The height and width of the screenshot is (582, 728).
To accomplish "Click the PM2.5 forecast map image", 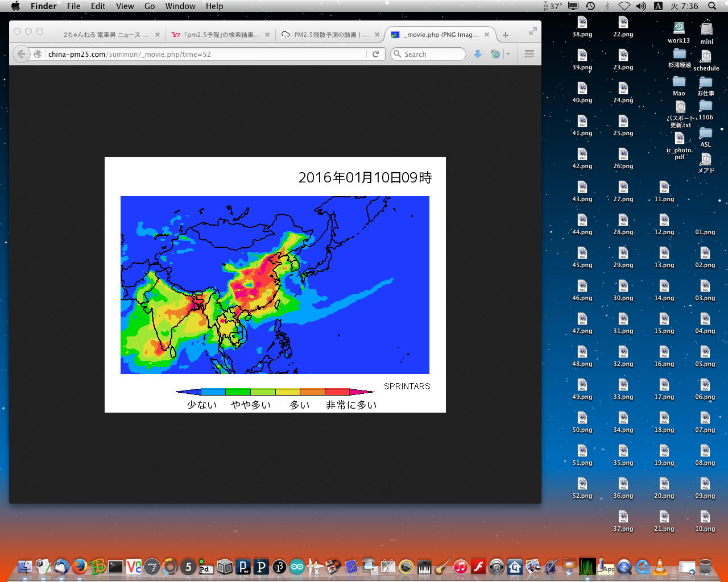I will click(x=275, y=285).
